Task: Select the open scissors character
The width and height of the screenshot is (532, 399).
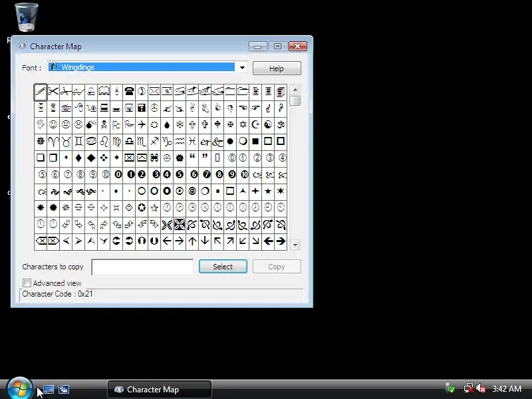Action: [x=53, y=92]
